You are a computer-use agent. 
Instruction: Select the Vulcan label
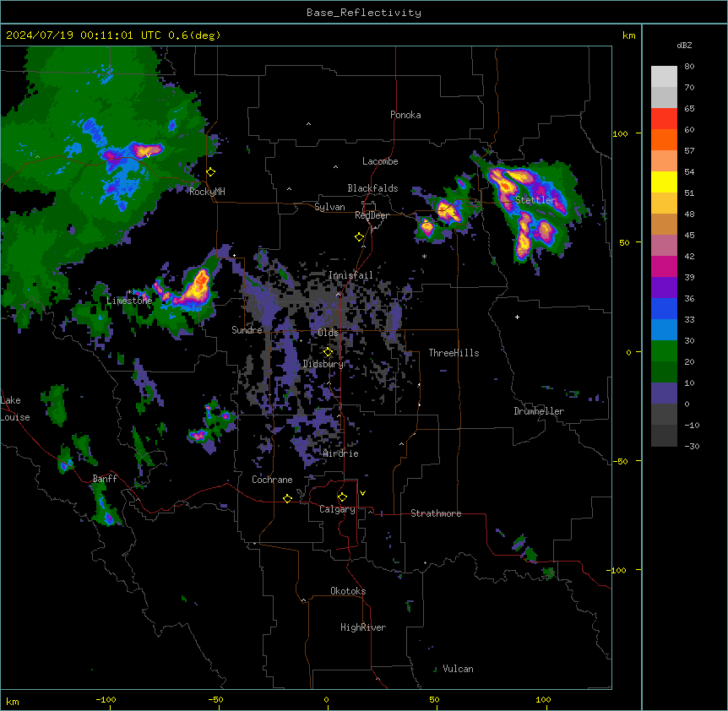tap(458, 669)
